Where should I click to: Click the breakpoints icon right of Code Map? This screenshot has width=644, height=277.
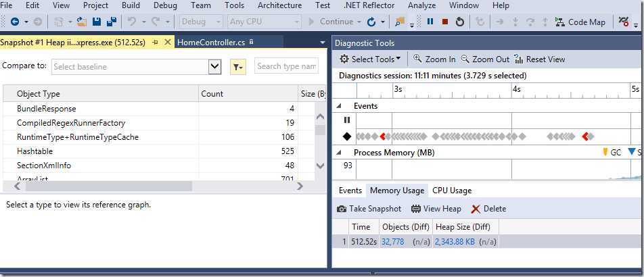624,22
